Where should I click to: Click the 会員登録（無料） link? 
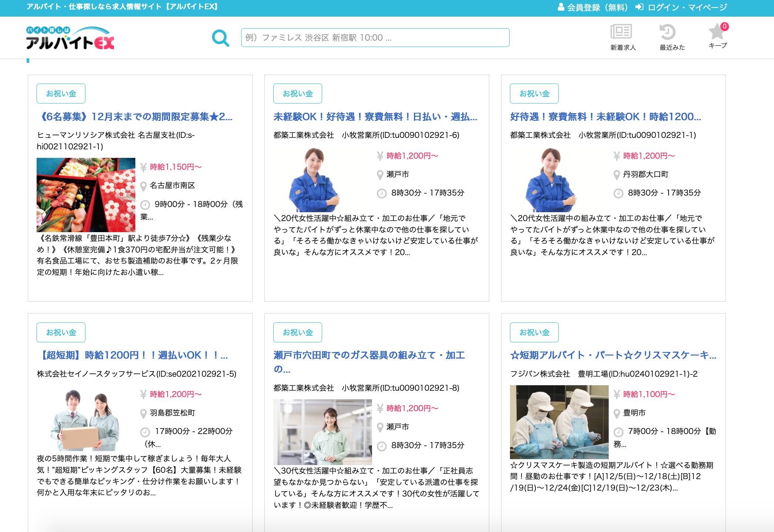(x=593, y=7)
